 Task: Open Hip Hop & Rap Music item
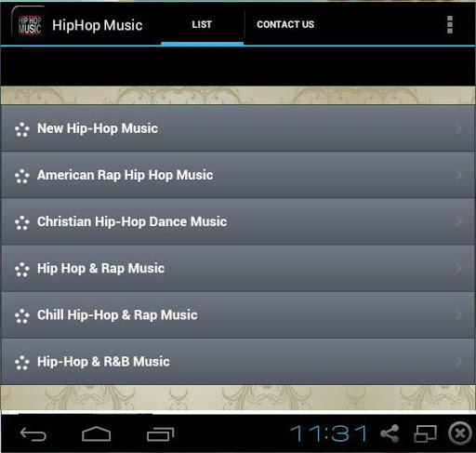click(x=238, y=268)
